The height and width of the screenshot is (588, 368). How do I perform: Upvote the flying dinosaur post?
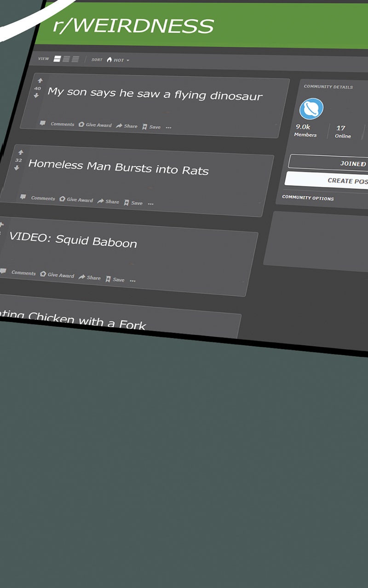click(x=40, y=81)
